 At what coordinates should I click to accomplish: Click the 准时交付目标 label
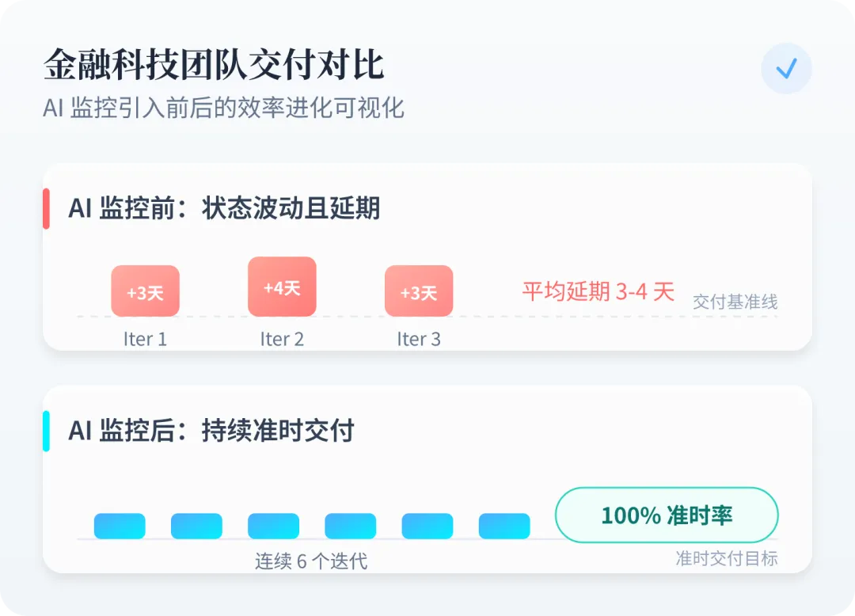pos(726,558)
